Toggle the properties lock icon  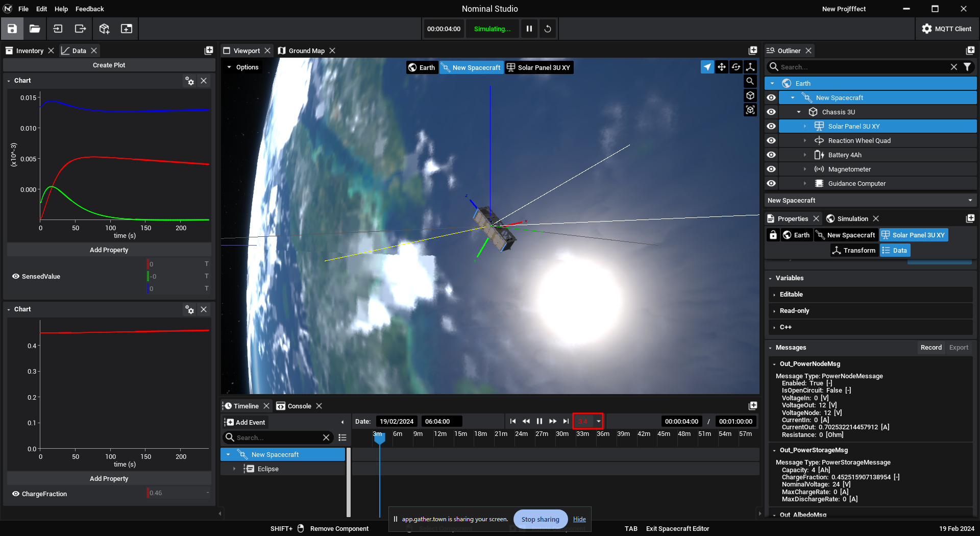pos(773,235)
